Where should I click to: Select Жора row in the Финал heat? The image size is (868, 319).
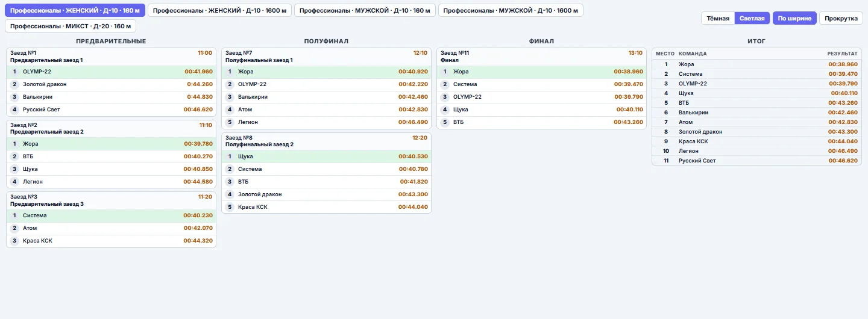(x=541, y=72)
